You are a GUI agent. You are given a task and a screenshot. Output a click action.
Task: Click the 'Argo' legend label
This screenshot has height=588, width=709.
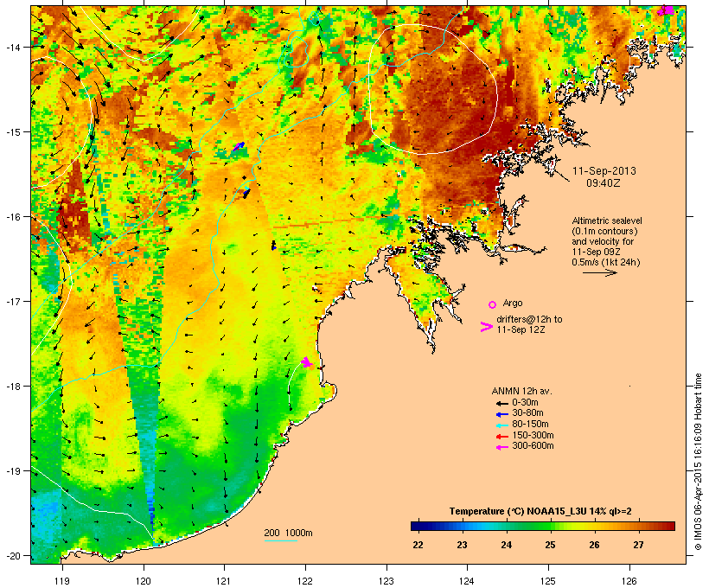click(x=513, y=303)
